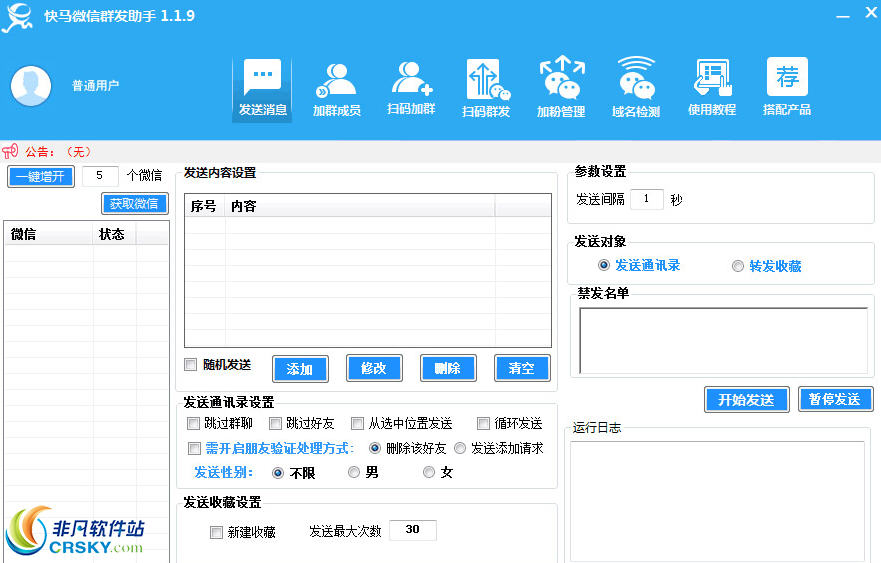The image size is (881, 563).
Task: Click the 发送性别 label
Action: 223,473
